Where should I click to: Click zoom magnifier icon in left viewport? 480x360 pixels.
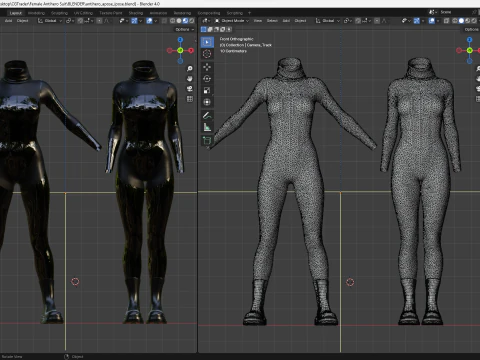(190, 69)
